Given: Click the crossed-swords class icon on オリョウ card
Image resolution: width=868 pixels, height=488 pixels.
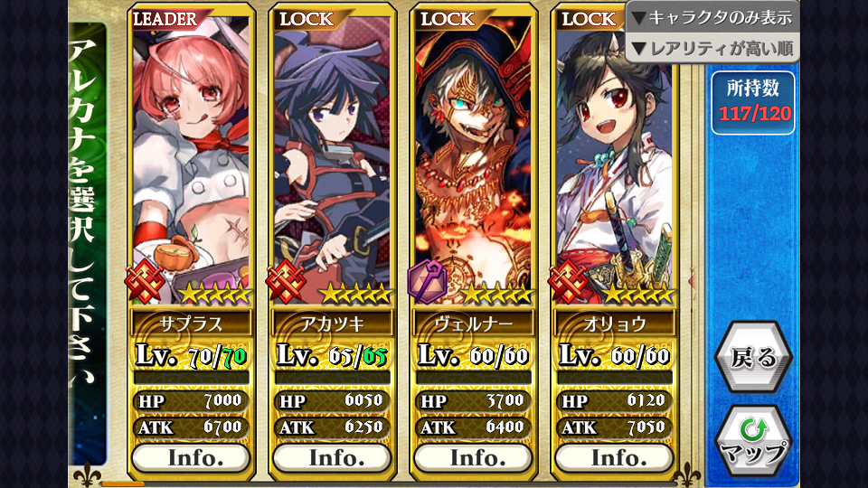Looking at the screenshot, I should (568, 282).
